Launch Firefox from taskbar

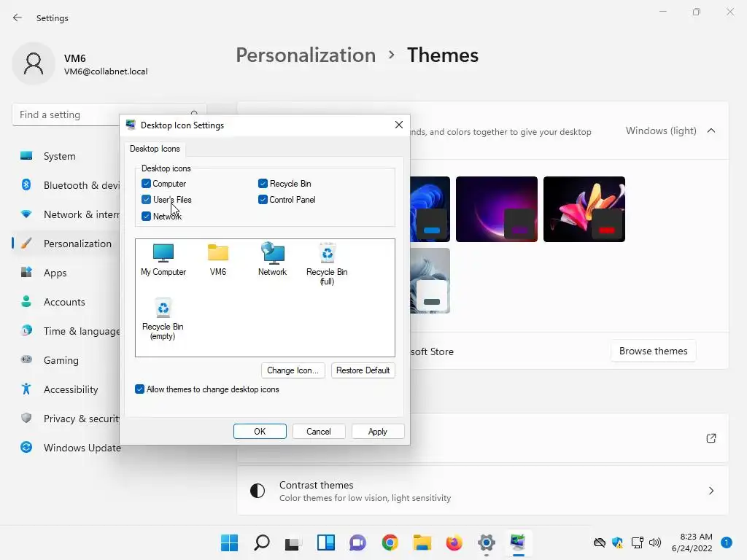pyautogui.click(x=454, y=542)
